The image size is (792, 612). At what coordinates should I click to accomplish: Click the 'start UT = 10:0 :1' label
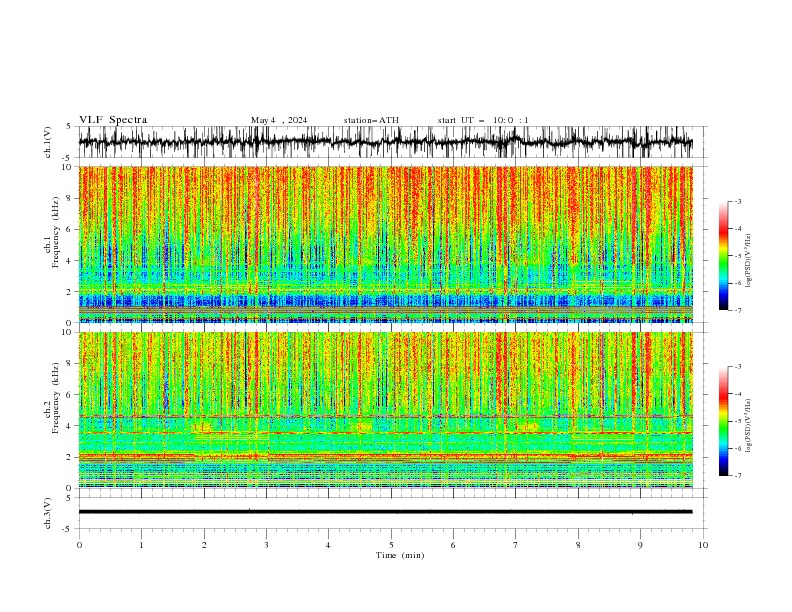[483, 120]
